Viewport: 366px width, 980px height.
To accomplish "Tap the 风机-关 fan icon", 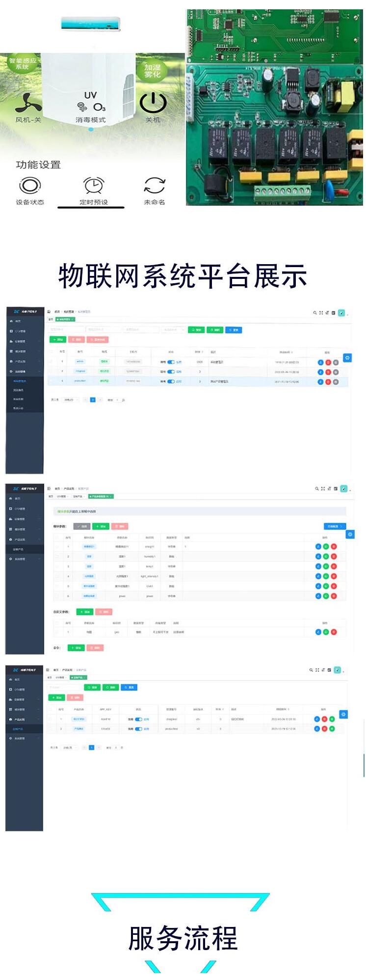I will (x=28, y=103).
